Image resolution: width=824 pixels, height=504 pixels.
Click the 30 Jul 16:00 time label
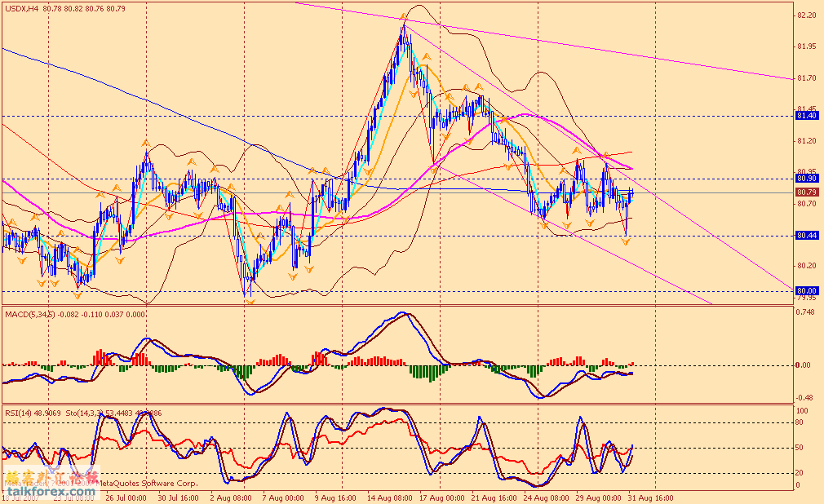click(178, 497)
